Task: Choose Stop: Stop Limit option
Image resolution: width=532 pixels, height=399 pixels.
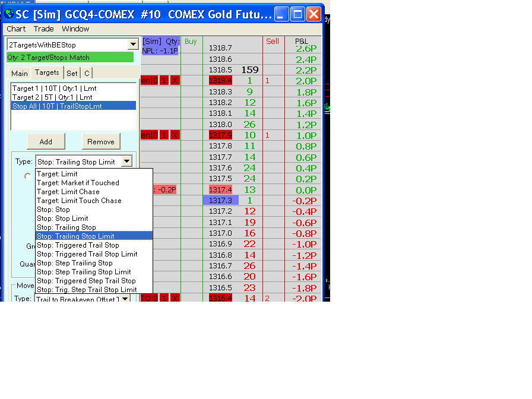Action: pos(94,218)
